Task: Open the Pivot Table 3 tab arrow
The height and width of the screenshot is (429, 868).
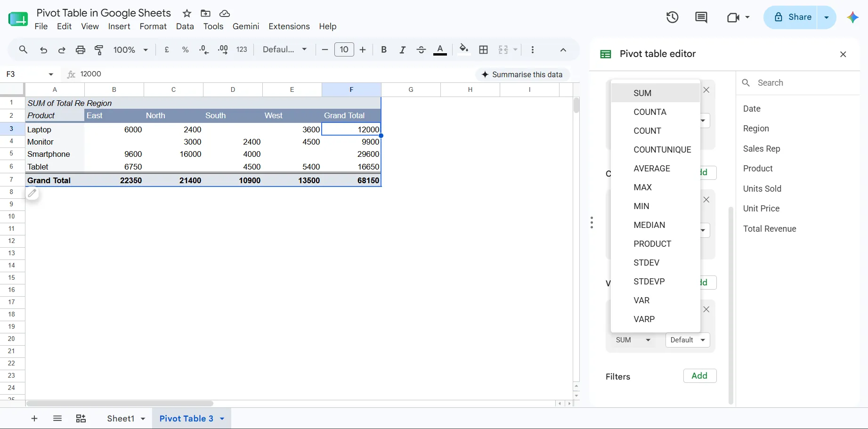Action: coord(222,419)
